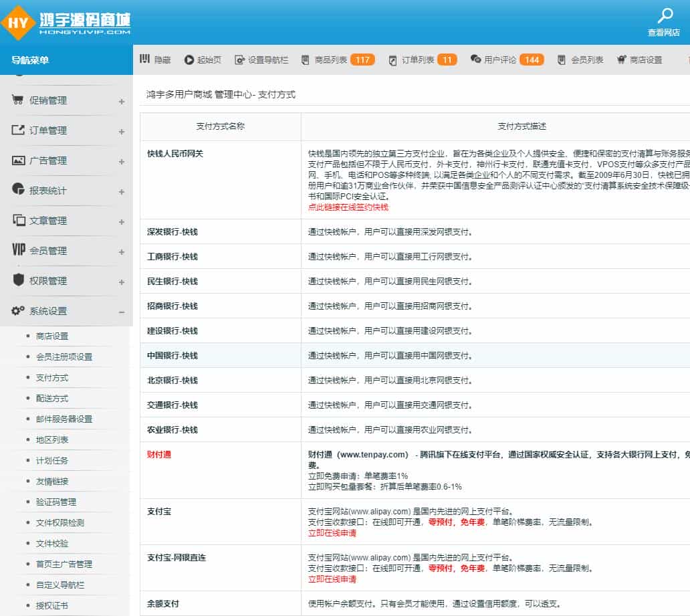The height and width of the screenshot is (616, 690).
Task: Expand the 报表统计 plus sign
Action: click(122, 192)
